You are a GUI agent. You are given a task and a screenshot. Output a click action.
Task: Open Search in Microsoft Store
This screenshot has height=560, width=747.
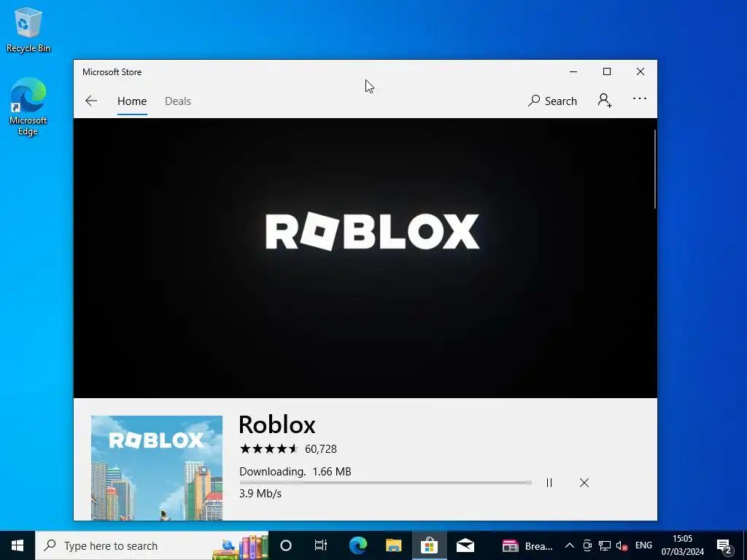point(552,101)
